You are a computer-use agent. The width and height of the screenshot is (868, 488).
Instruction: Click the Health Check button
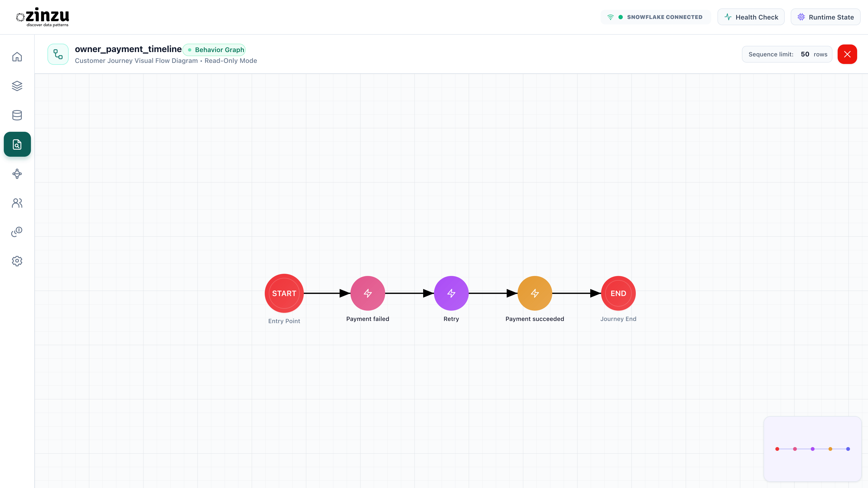(x=751, y=17)
